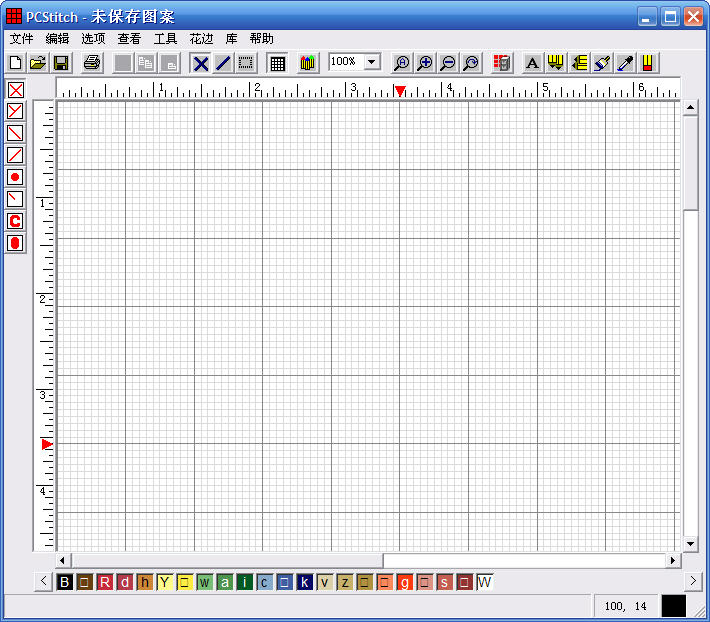710x622 pixels.
Task: Choose the dotted rectangle selection tool
Action: (246, 63)
